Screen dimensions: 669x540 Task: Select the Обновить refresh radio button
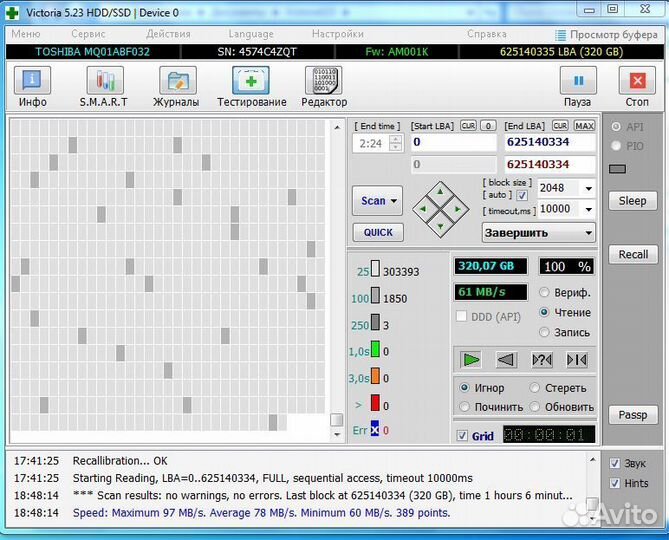[535, 407]
